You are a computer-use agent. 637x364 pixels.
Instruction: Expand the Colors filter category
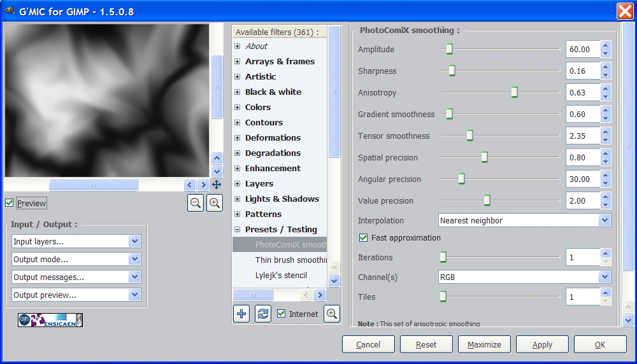[x=237, y=107]
